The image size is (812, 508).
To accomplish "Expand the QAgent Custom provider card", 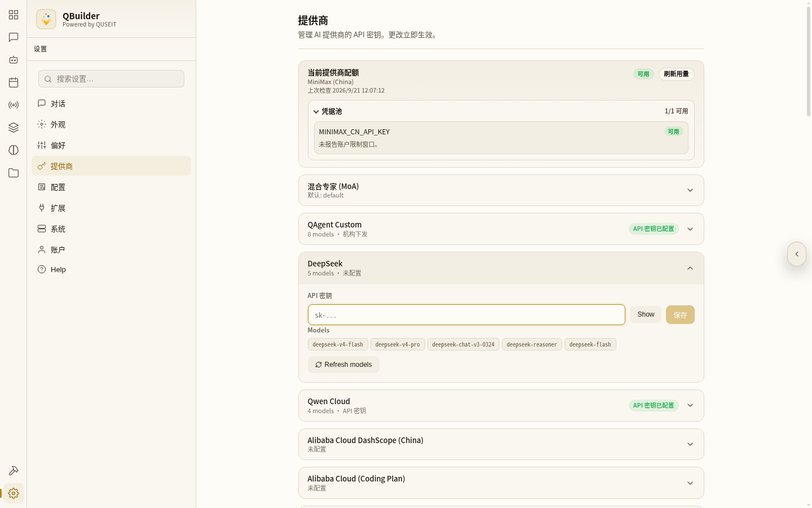I will [501, 229].
